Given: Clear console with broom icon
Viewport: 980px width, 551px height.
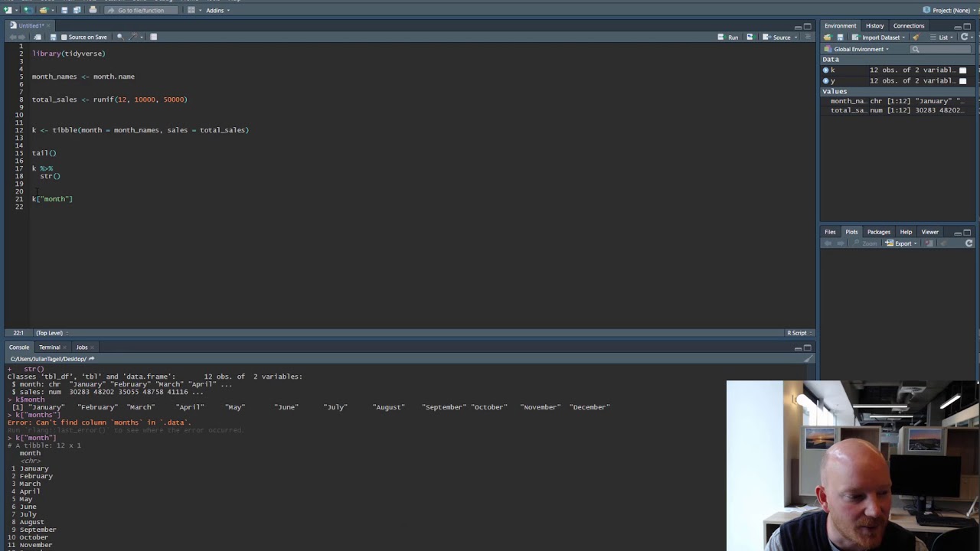Looking at the screenshot, I should tap(808, 359).
